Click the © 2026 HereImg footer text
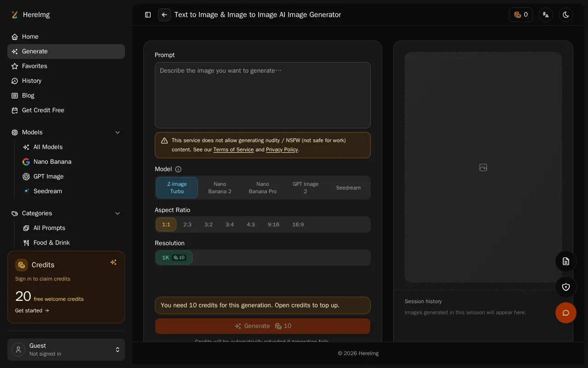 pyautogui.click(x=358, y=353)
